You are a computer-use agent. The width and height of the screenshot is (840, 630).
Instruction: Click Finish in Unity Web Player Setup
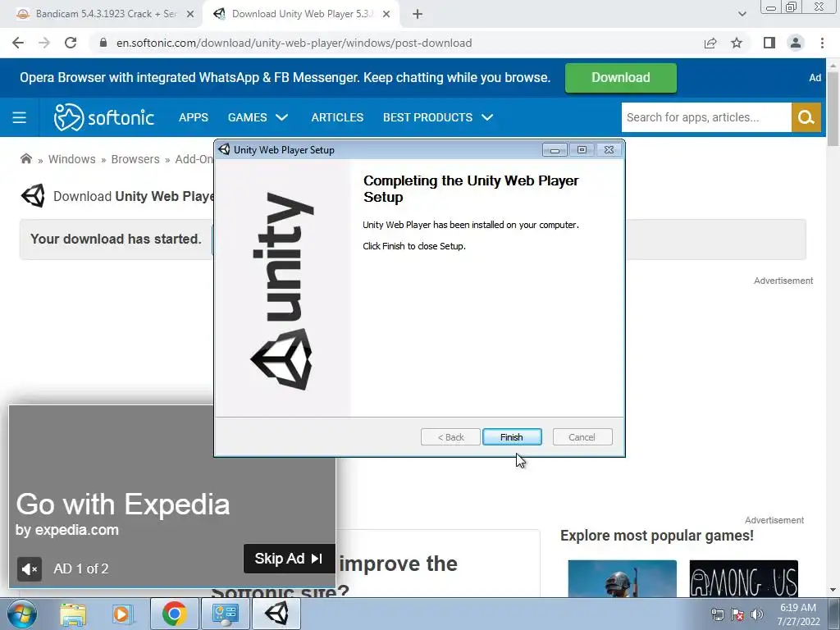pos(512,437)
